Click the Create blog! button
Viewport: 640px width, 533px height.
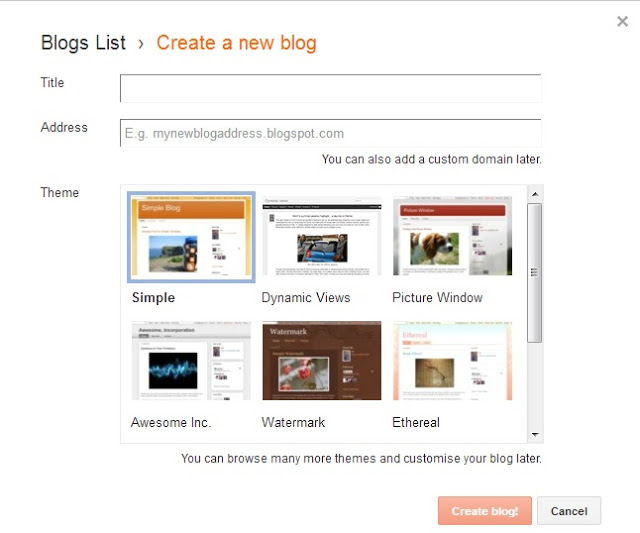[484, 511]
